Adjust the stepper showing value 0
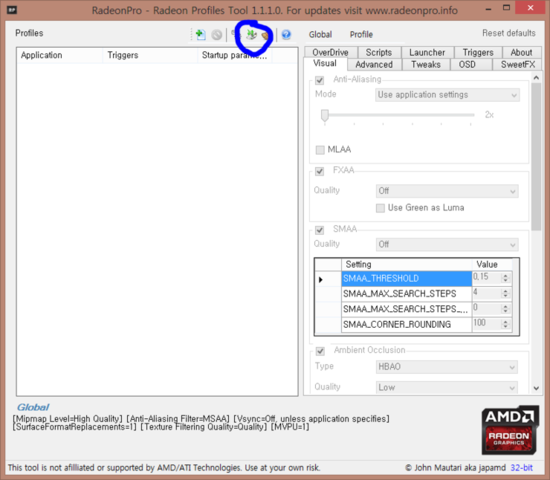The image size is (550, 480). click(505, 308)
